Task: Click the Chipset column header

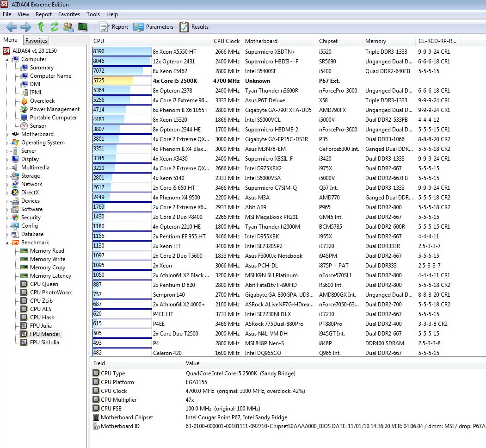Action: 339,41
